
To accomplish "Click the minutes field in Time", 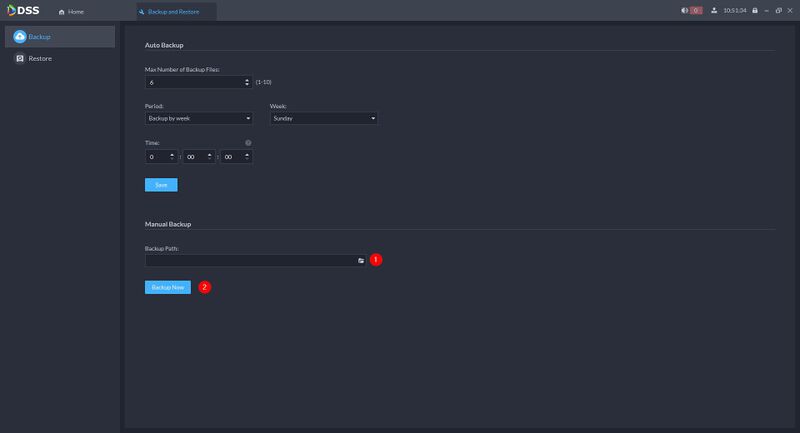I will (x=199, y=157).
